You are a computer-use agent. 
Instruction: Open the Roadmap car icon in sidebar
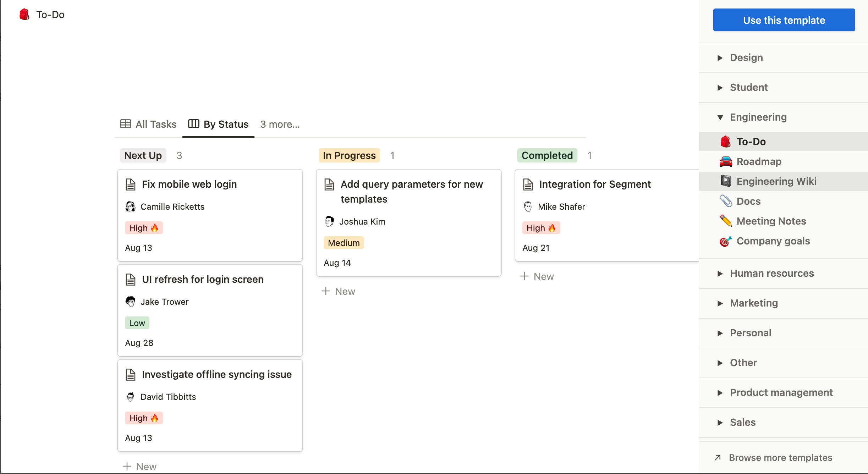[x=726, y=161]
